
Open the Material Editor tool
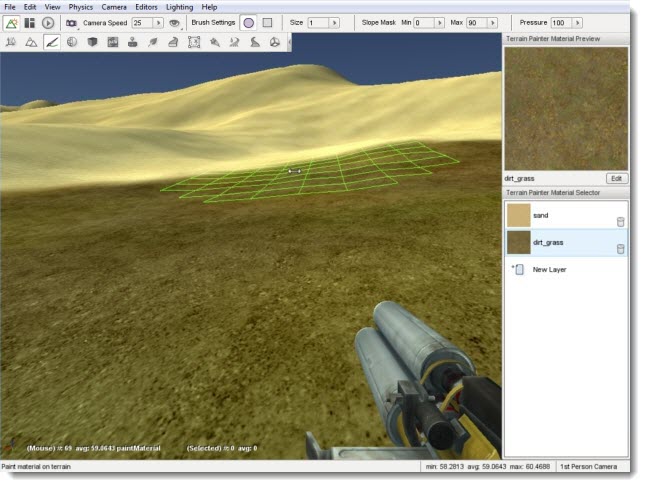(72, 42)
